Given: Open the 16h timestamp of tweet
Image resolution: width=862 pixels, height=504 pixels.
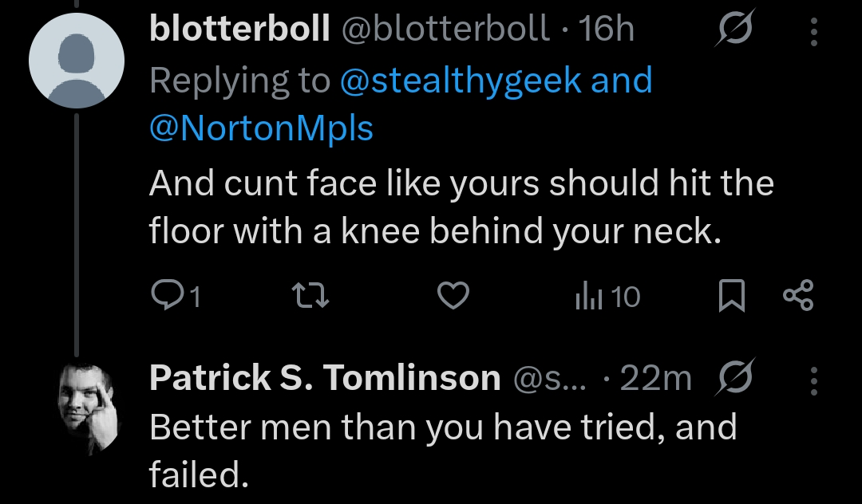Looking at the screenshot, I should point(606,28).
